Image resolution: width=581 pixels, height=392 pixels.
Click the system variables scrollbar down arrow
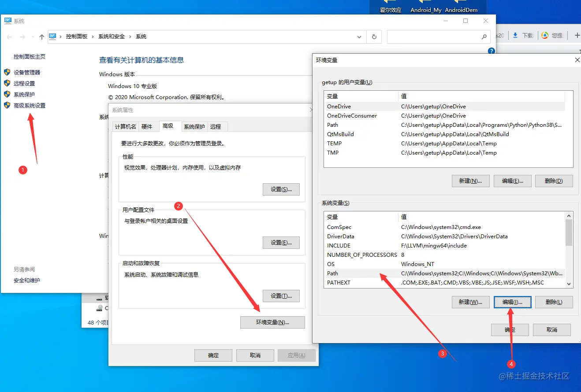click(569, 284)
